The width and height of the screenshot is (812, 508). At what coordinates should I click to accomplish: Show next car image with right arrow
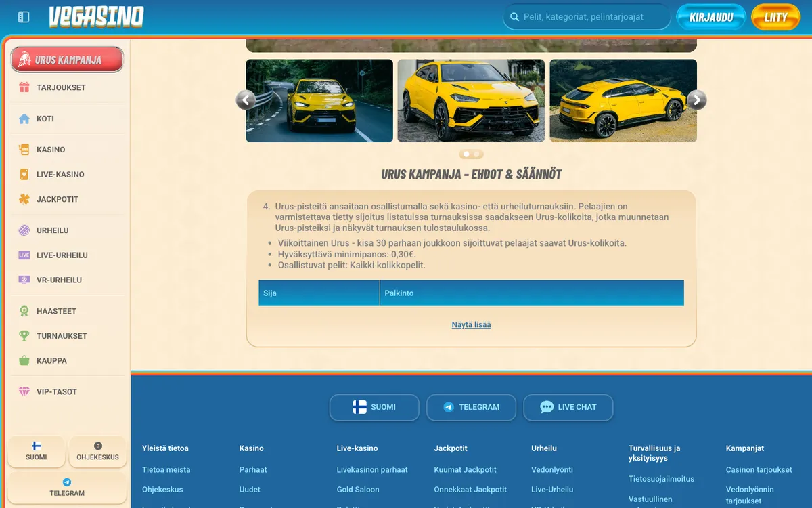tap(696, 100)
